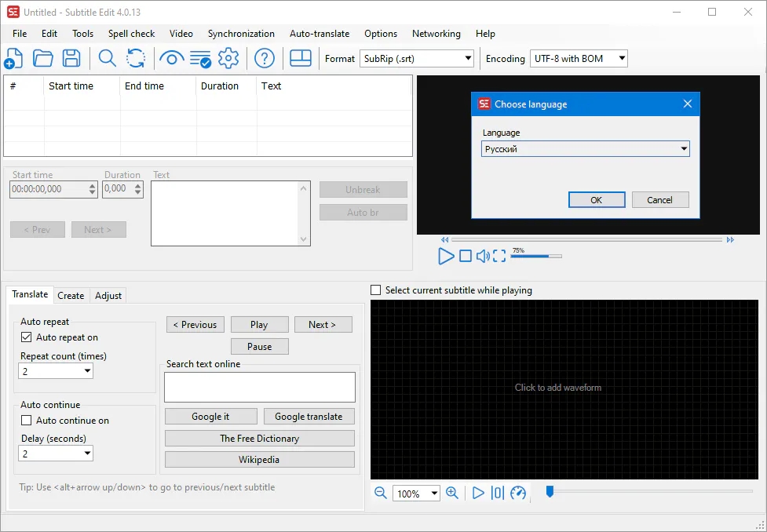Open Settings gear icon in toolbar
Image resolution: width=767 pixels, height=532 pixels.
[x=228, y=58]
